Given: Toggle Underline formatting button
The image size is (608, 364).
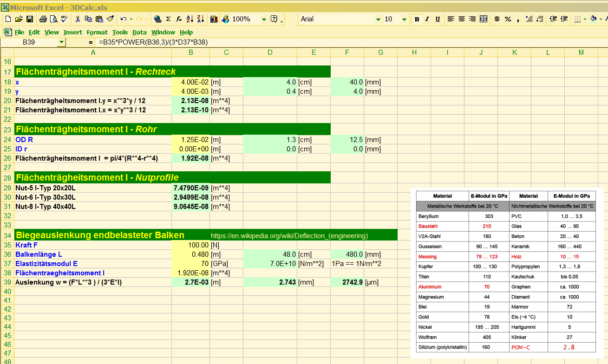Looking at the screenshot, I should tap(438, 19).
